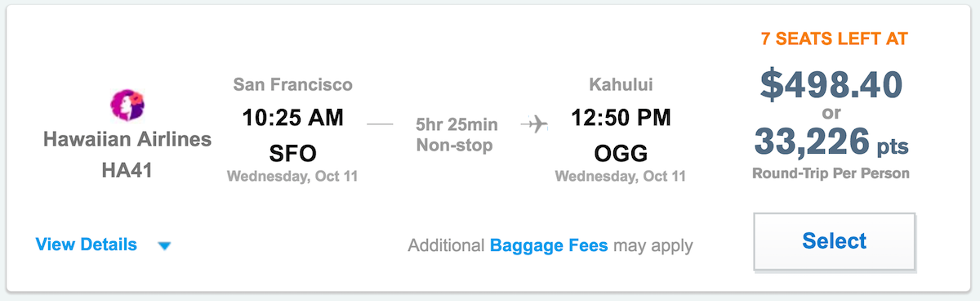The height and width of the screenshot is (301, 980).
Task: Click the Non-stop label
Action: (x=456, y=146)
